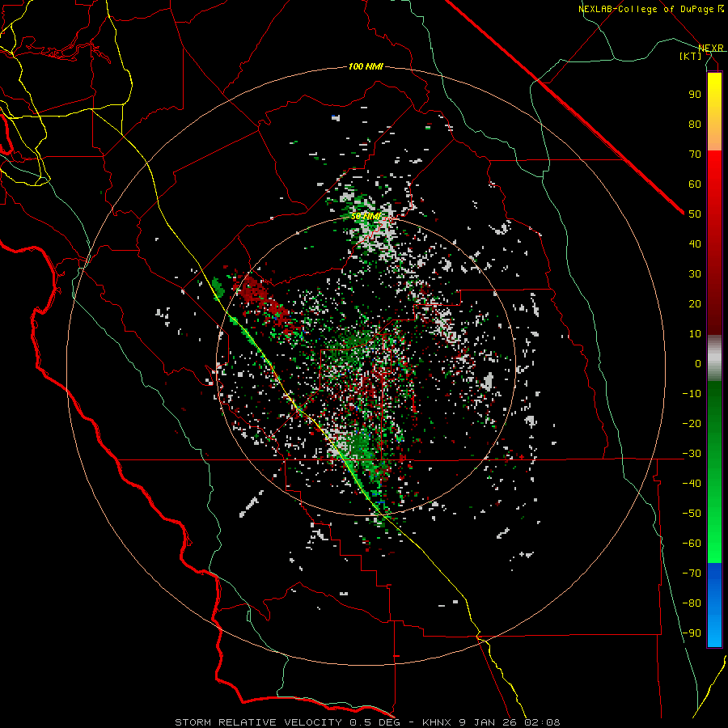728x728 pixels.
Task: Click the NEXLAB-College of DuPage credit text
Action: coord(650,9)
